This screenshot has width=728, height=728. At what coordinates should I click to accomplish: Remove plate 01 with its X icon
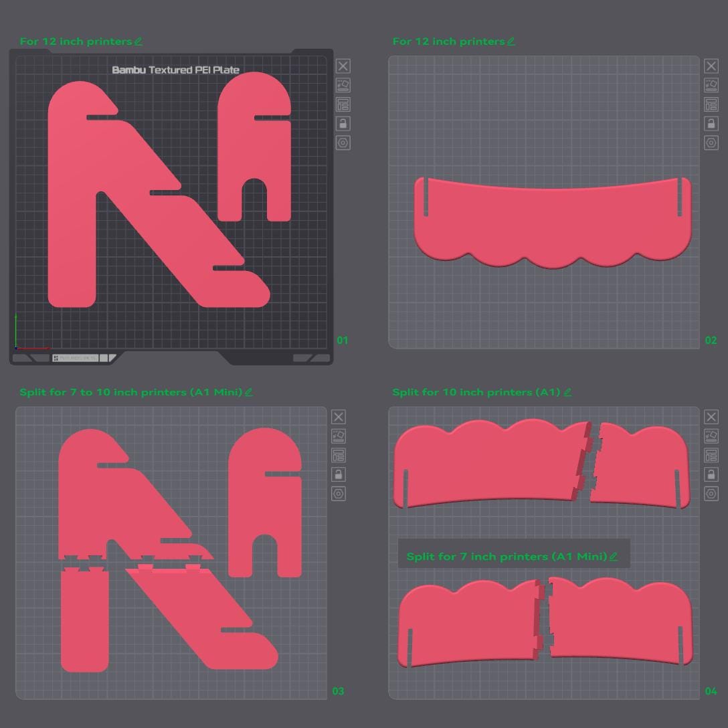pyautogui.click(x=343, y=66)
